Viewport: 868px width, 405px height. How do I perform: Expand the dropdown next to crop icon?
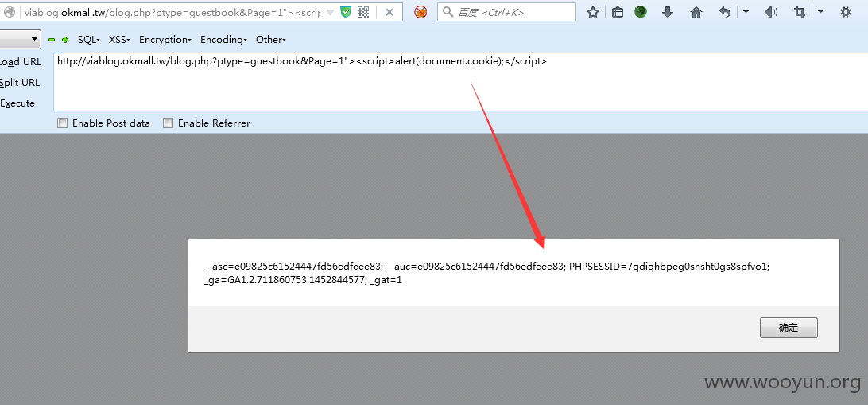click(820, 12)
